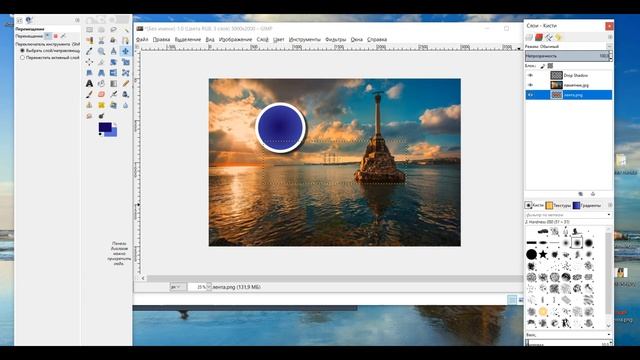Image resolution: width=640 pixels, height=360 pixels.
Task: Select the Cage Transform tool
Action: (x=125, y=73)
